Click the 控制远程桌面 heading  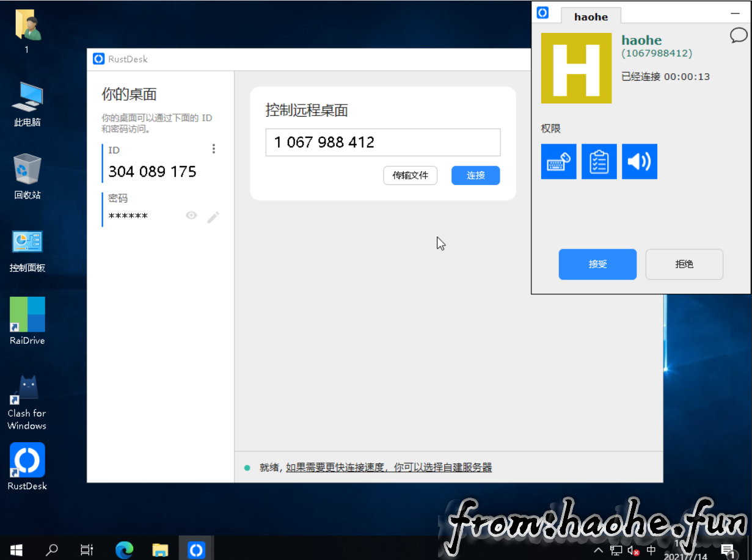tap(307, 111)
